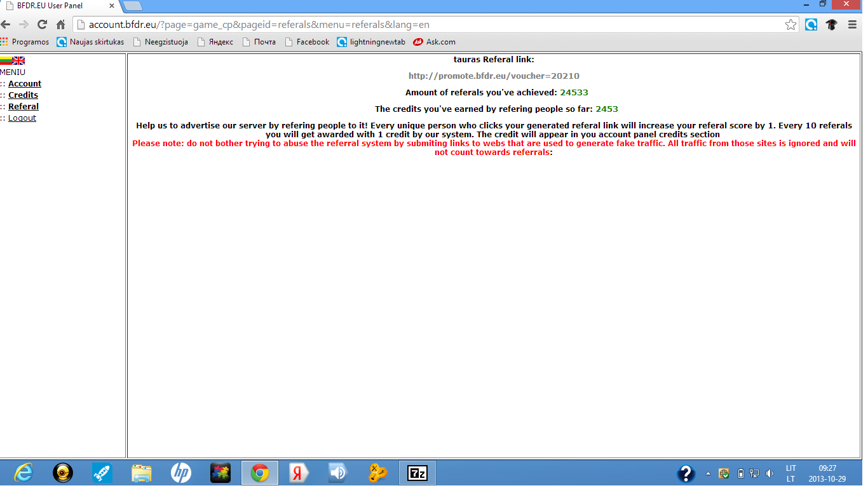Go back with browser back arrow

pyautogui.click(x=6, y=25)
